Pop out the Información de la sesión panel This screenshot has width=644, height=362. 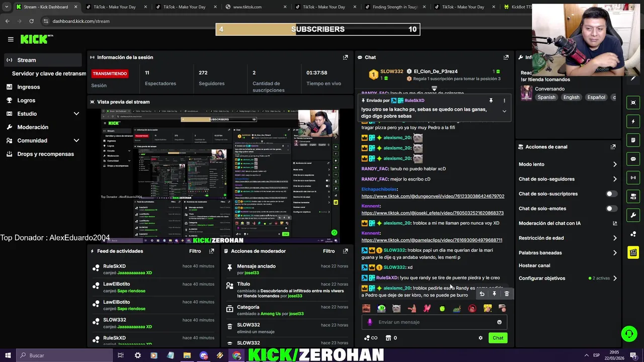tap(345, 57)
